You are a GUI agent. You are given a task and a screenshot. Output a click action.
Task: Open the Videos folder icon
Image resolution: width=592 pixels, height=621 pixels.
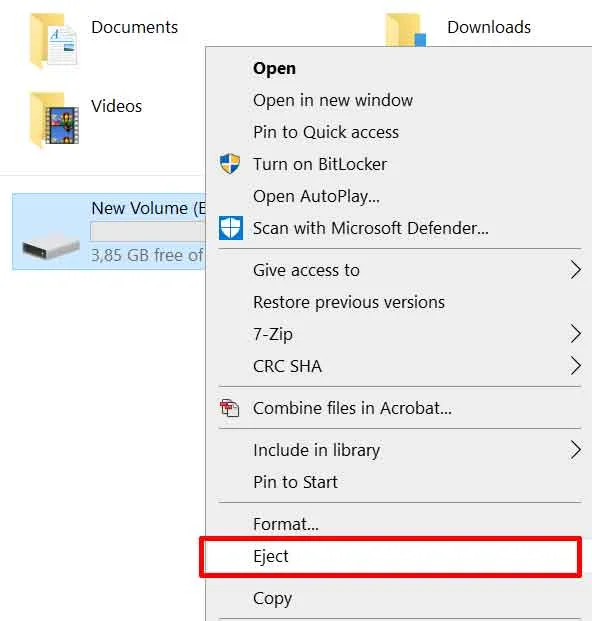[x=54, y=120]
